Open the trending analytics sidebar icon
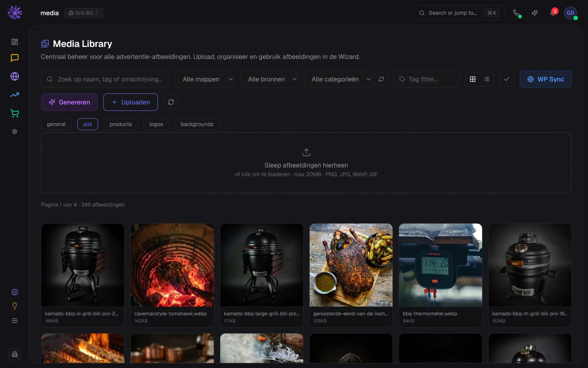 point(15,95)
